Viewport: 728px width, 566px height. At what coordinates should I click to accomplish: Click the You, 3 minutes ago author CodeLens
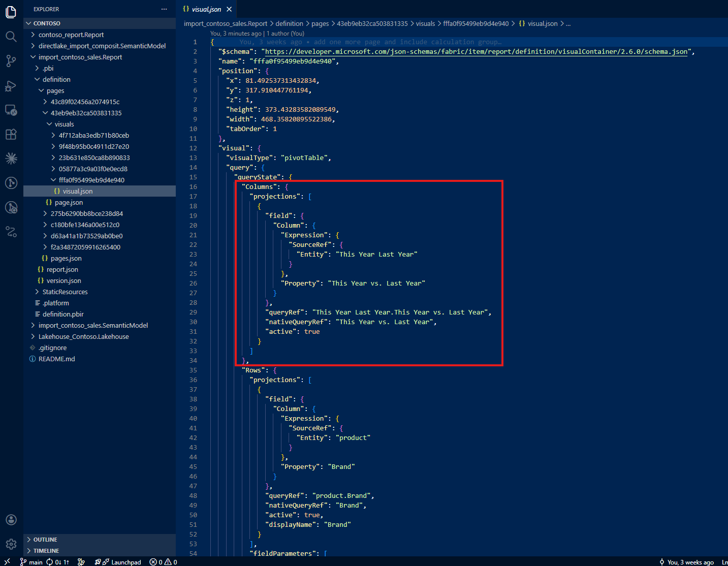coord(257,34)
